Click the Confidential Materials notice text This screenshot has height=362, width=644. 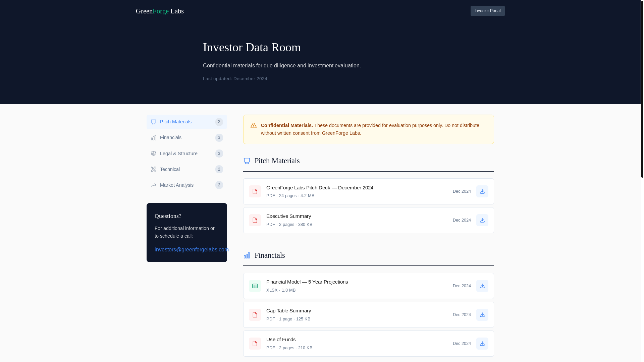370,129
